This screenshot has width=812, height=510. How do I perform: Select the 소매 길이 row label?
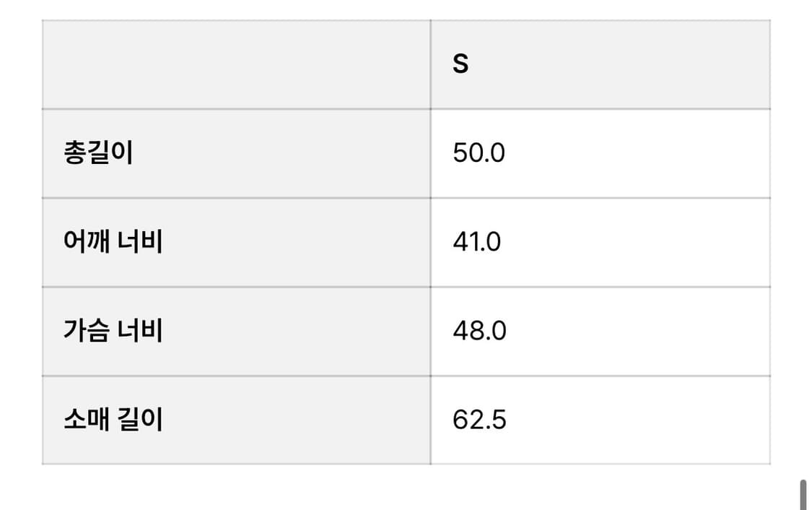[x=113, y=420]
